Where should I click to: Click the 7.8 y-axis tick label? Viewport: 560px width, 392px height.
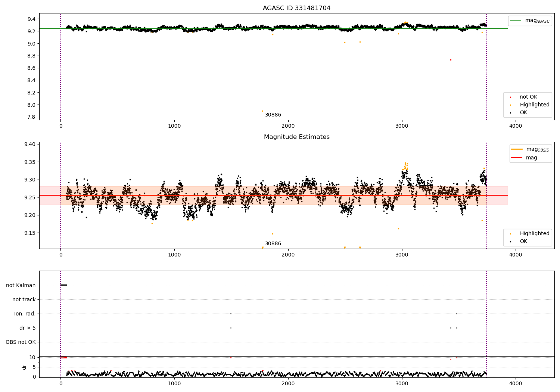(31, 117)
